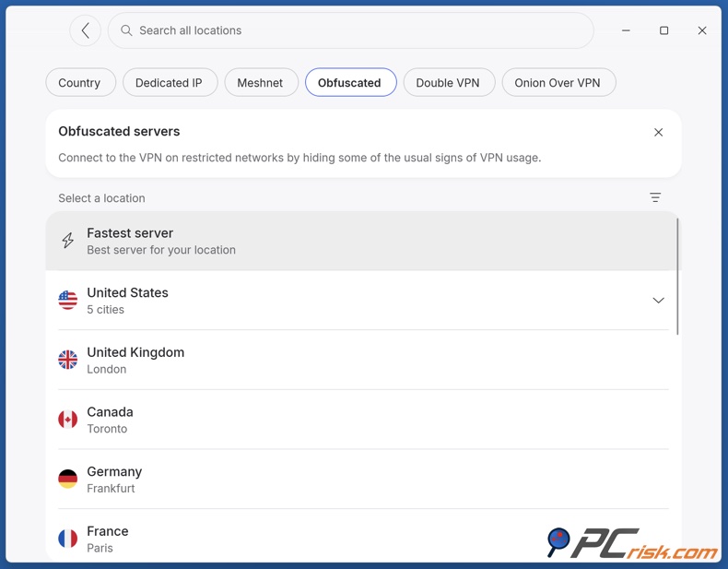The width and height of the screenshot is (728, 569).
Task: Maximize the VPN window
Action: click(663, 30)
